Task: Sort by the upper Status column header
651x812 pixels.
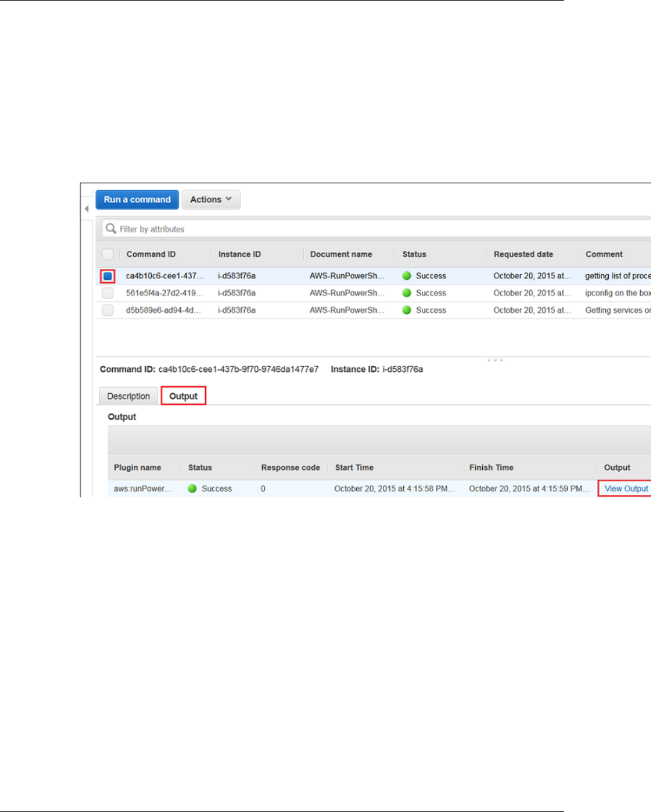Action: pyautogui.click(x=414, y=254)
